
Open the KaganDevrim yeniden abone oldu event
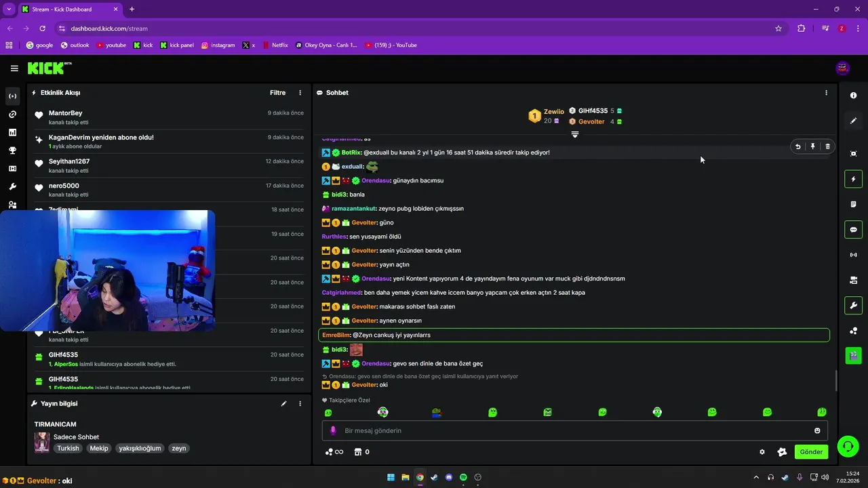169,142
